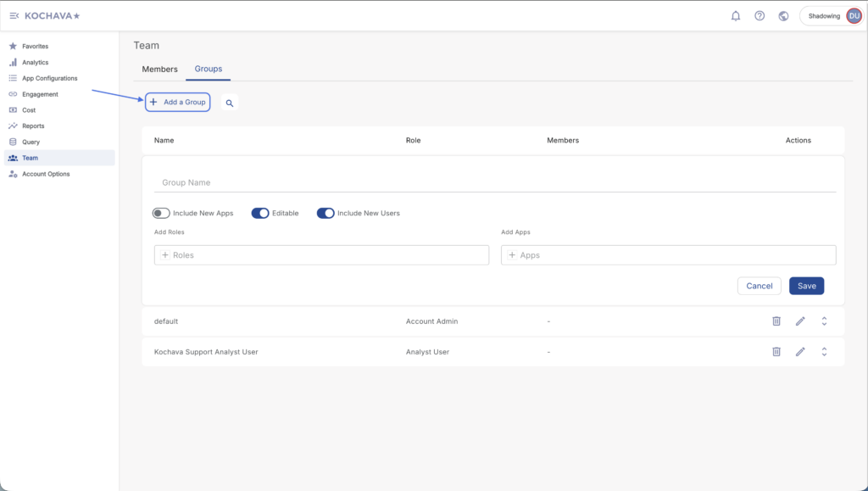
Task: Turn off the Editable toggle
Action: pos(260,213)
